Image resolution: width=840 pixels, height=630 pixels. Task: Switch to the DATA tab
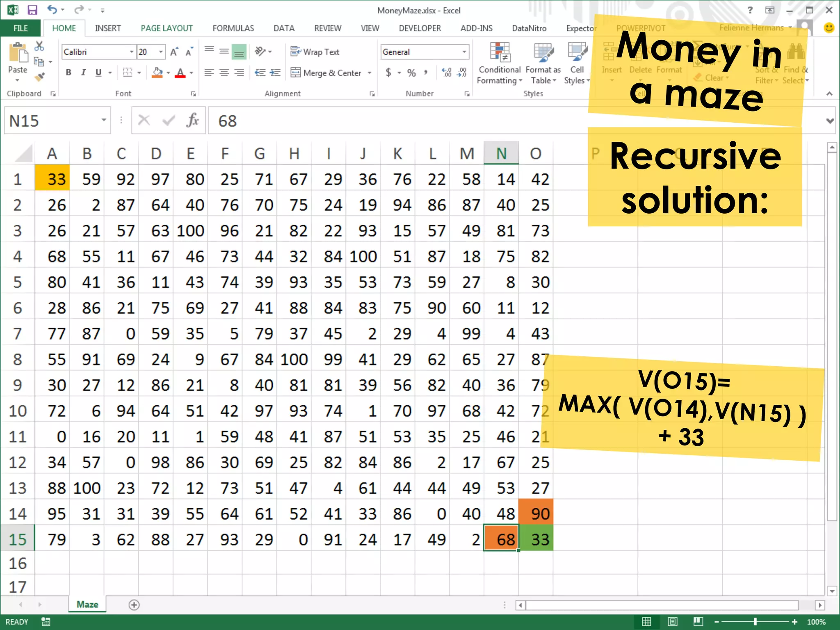pyautogui.click(x=284, y=28)
